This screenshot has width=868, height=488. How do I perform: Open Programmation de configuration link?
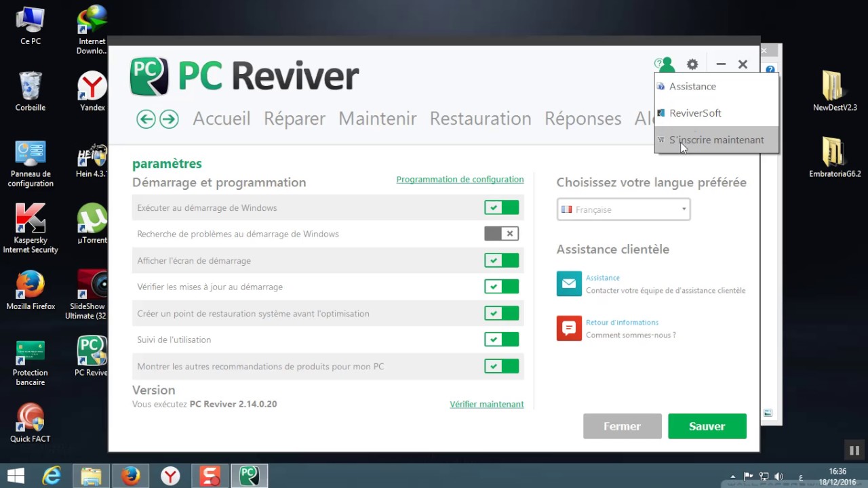[460, 180]
